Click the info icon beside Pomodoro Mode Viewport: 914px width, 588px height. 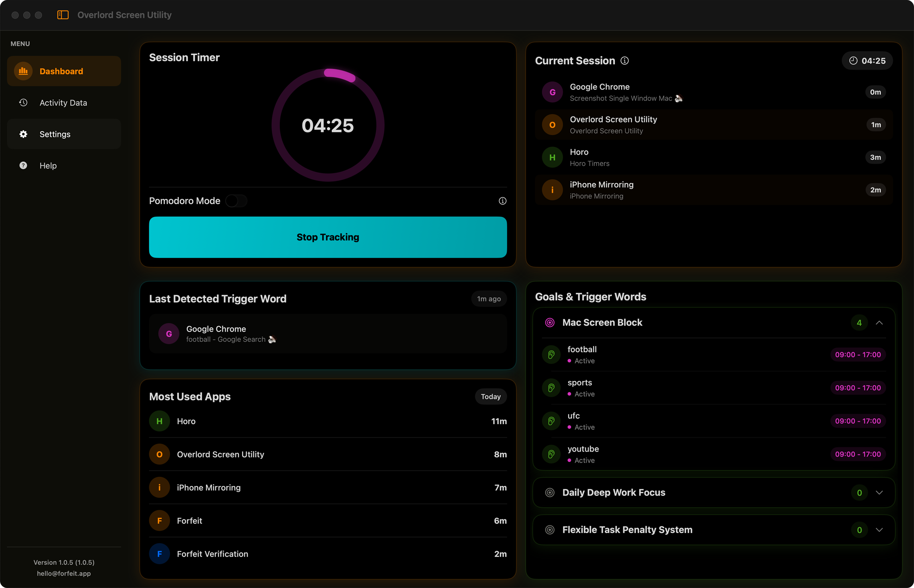(502, 201)
